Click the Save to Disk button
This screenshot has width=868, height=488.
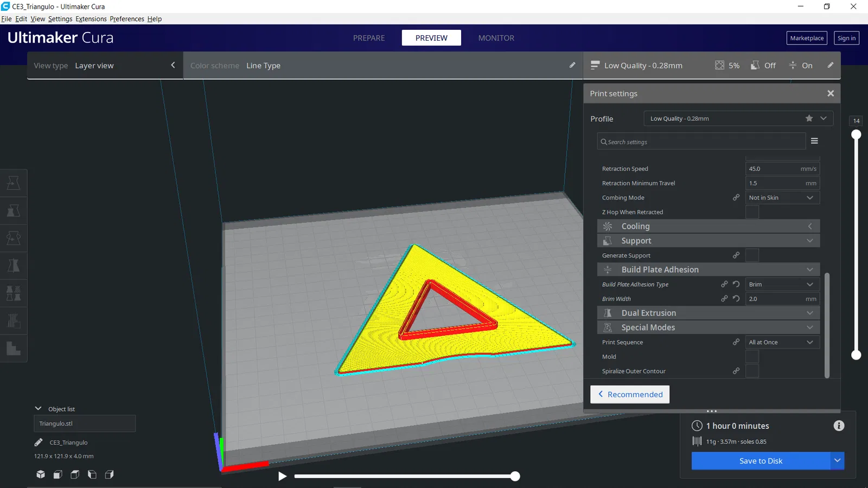(761, 461)
